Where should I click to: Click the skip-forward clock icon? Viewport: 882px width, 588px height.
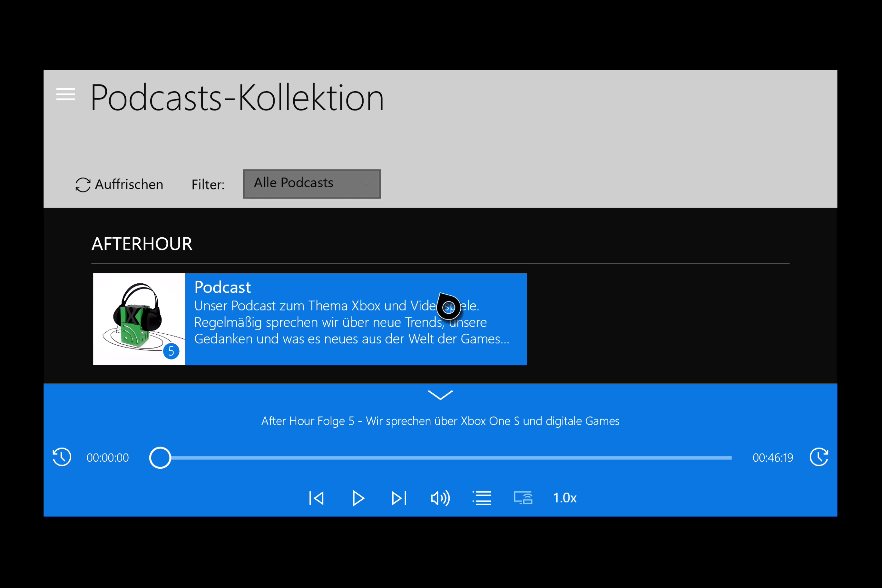[x=819, y=457]
